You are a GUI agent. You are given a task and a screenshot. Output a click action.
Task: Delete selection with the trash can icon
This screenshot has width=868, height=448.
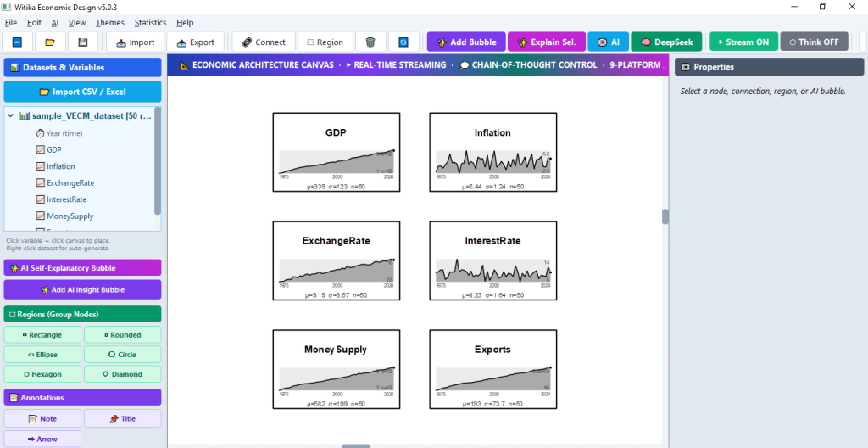(370, 42)
